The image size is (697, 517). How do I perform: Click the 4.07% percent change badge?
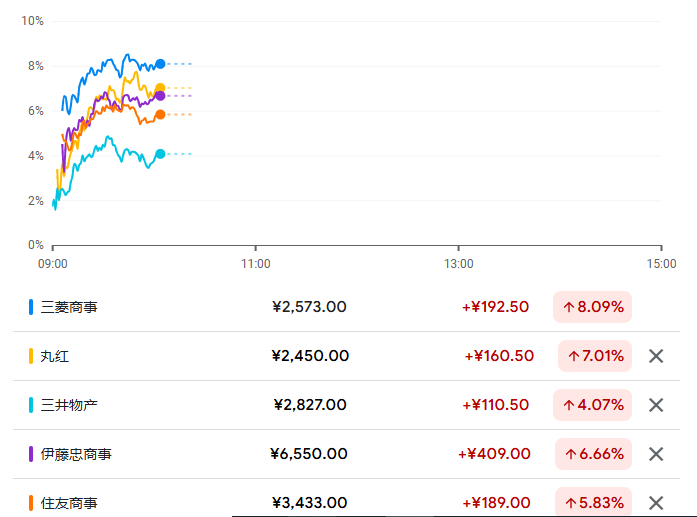593,405
